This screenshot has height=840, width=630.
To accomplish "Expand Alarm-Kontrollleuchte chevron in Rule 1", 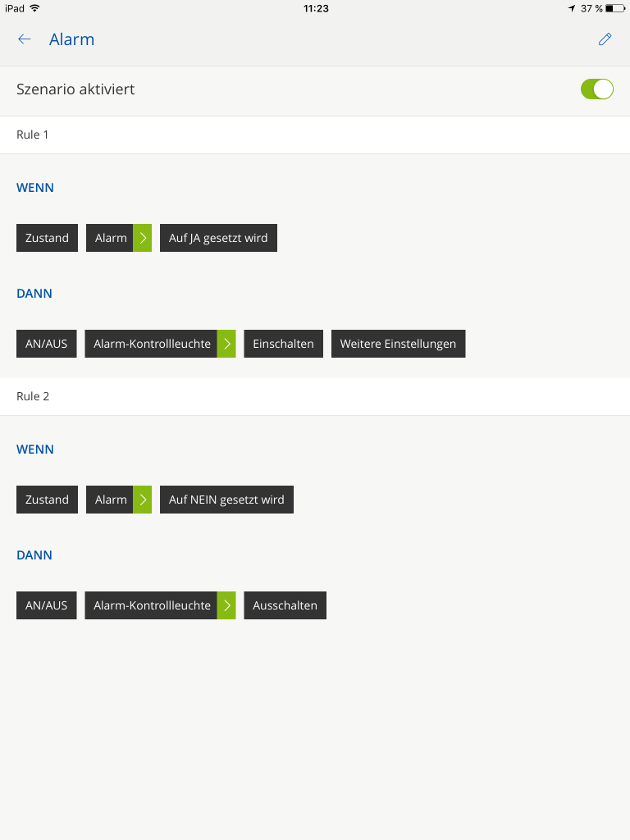I will point(226,344).
